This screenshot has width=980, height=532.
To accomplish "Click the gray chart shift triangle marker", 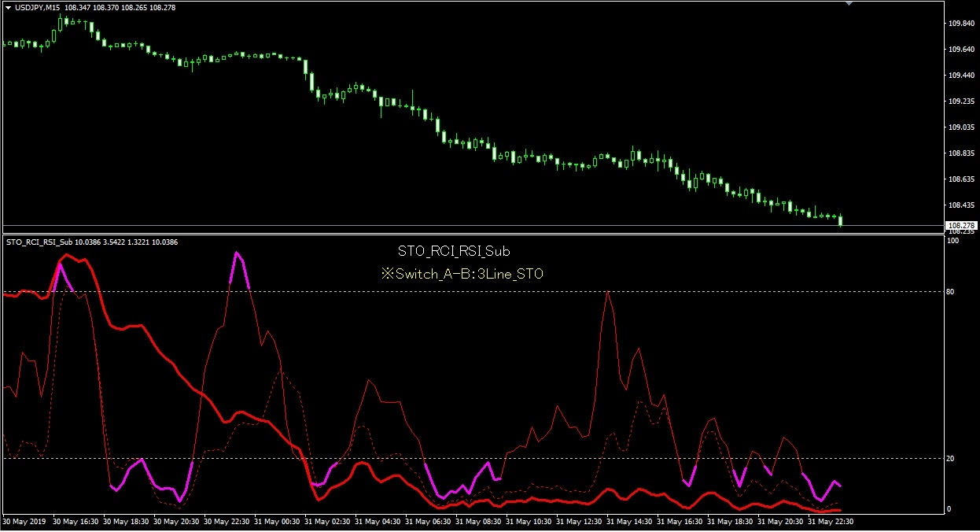I will pos(848,3).
